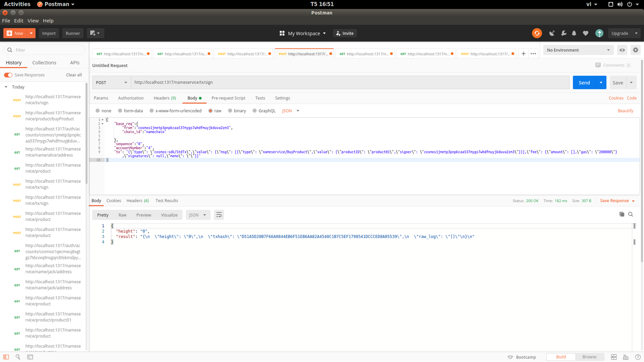Click the history list scrollbar
The height and width of the screenshot is (362, 644).
pos(87,133)
